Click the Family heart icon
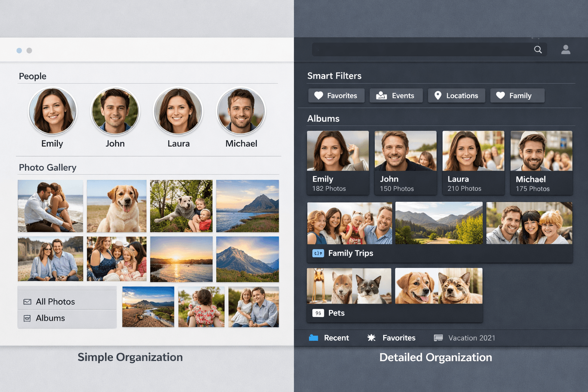 coord(501,95)
